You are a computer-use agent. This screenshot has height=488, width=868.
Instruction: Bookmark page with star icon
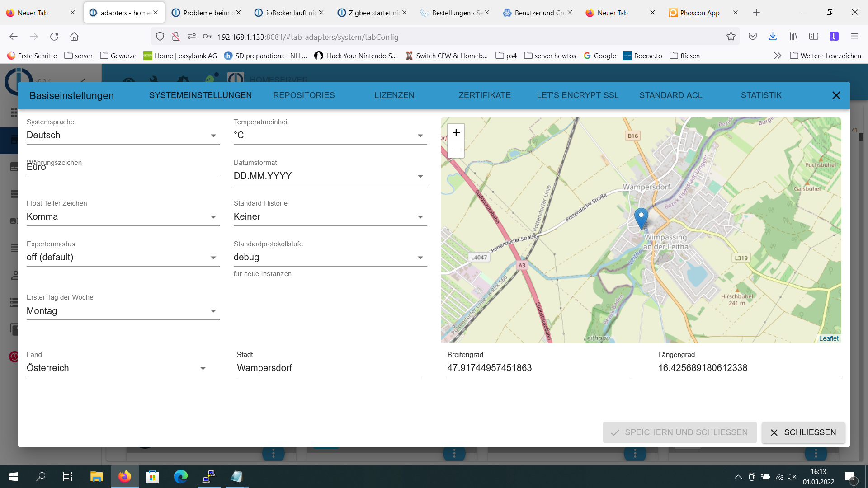pyautogui.click(x=731, y=37)
